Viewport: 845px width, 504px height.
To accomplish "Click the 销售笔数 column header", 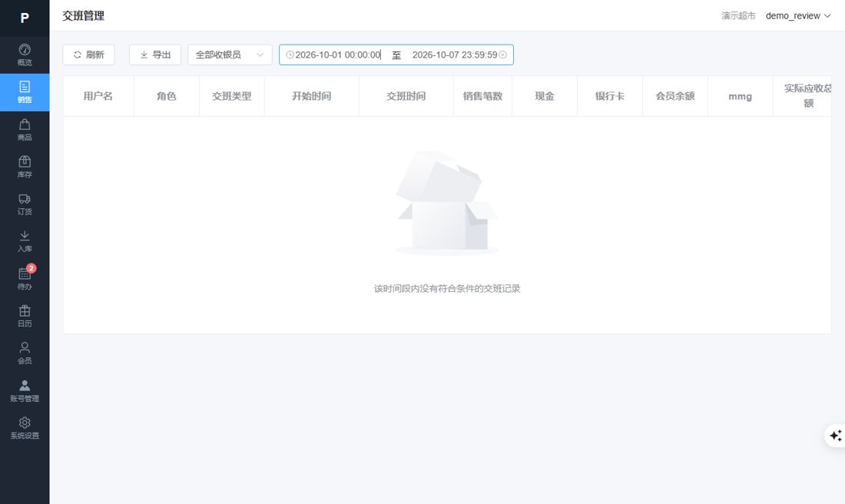I will point(483,96).
